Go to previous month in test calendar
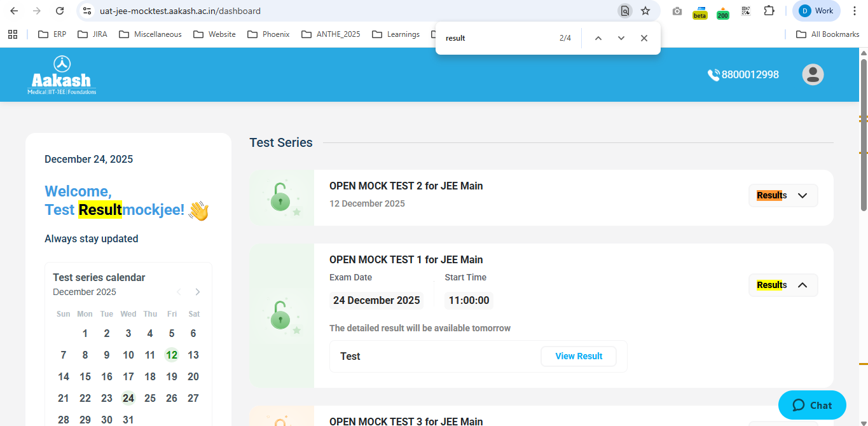The image size is (868, 426). pyautogui.click(x=179, y=292)
